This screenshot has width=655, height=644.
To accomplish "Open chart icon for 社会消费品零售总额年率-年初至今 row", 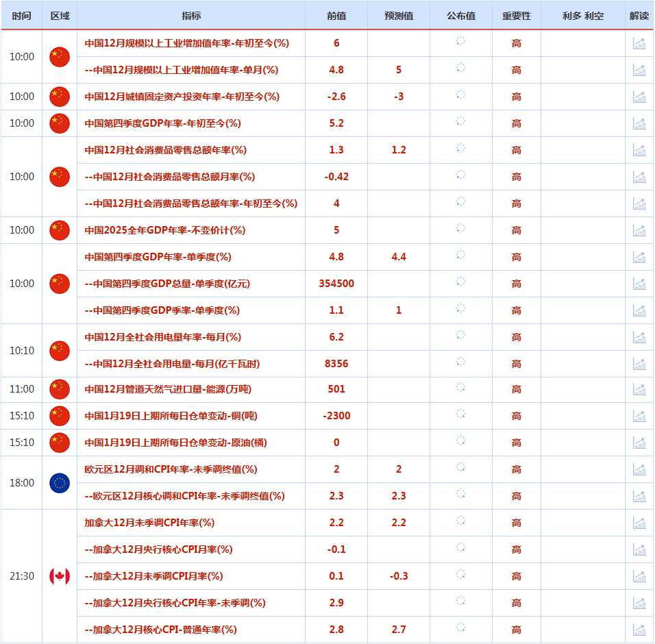I will tap(639, 203).
